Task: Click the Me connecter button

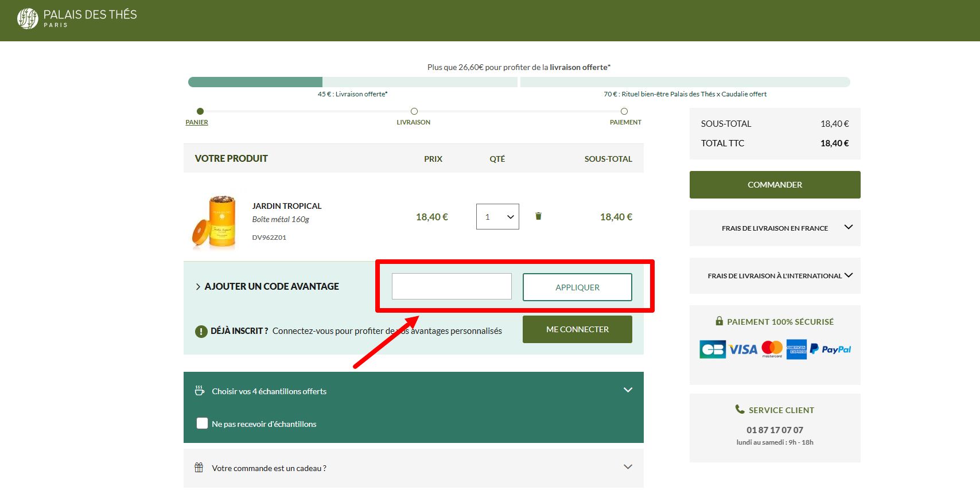Action: [577, 329]
